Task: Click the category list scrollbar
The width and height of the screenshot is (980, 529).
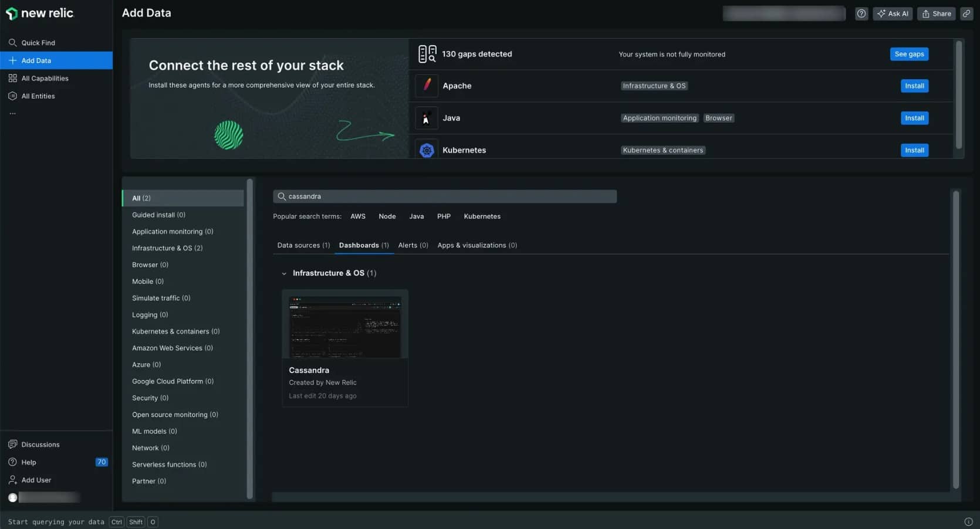Action: coord(249,339)
